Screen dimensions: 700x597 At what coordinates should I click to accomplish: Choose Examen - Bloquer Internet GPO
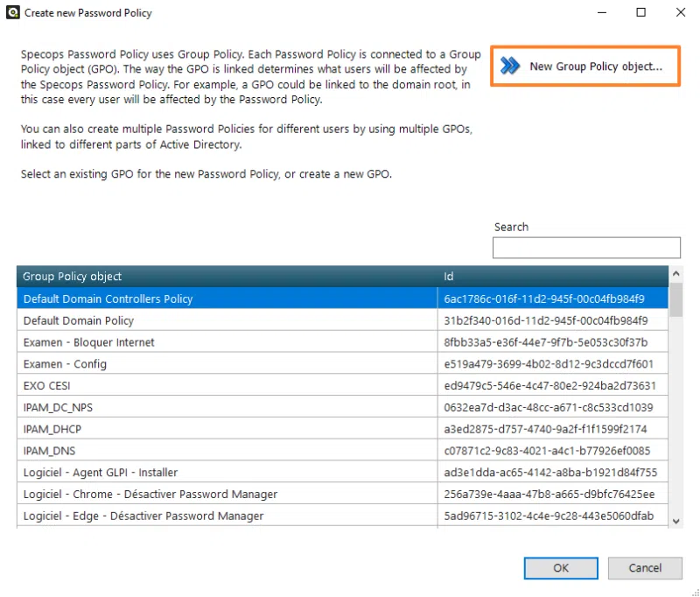[88, 342]
